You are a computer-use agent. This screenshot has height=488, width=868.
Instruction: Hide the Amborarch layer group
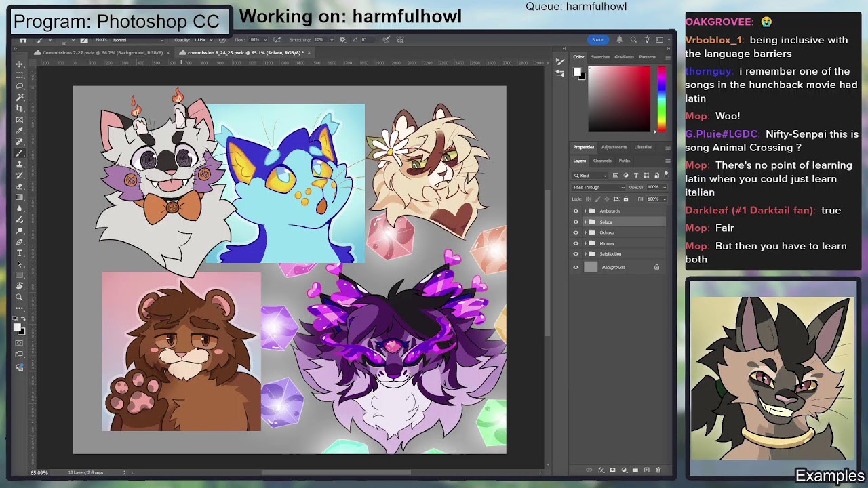[x=576, y=211]
